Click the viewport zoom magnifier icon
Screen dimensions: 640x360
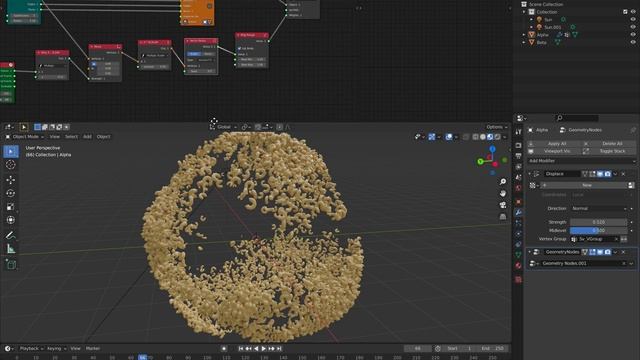click(x=503, y=182)
